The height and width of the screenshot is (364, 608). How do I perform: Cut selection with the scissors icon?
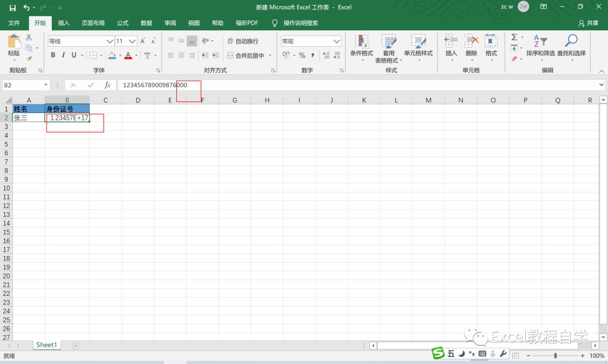pos(29,38)
